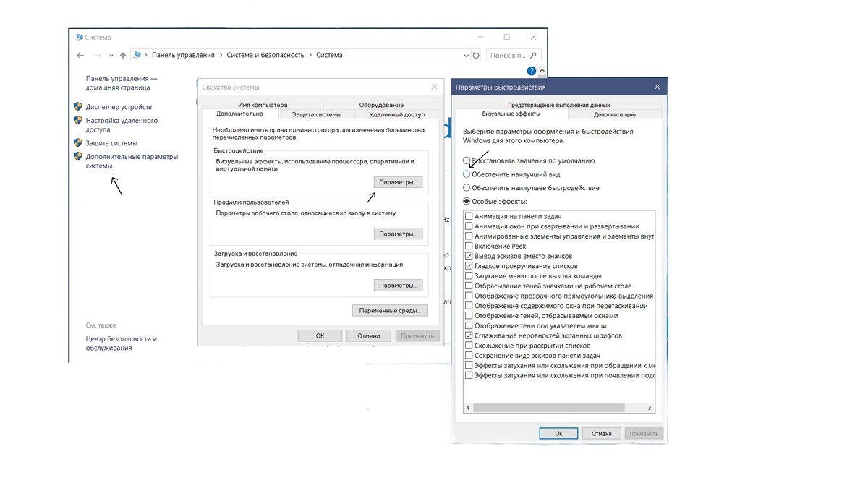Image resolution: width=868 pixels, height=488 pixels.
Task: Switch to Защита системы tab in Свойства системы
Action: pyautogui.click(x=316, y=114)
